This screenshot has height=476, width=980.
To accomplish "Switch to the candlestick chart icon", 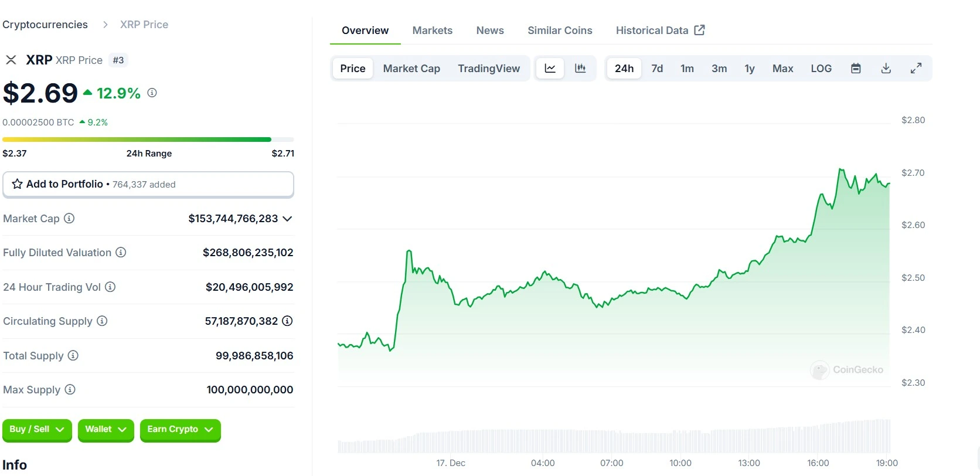I will [580, 69].
